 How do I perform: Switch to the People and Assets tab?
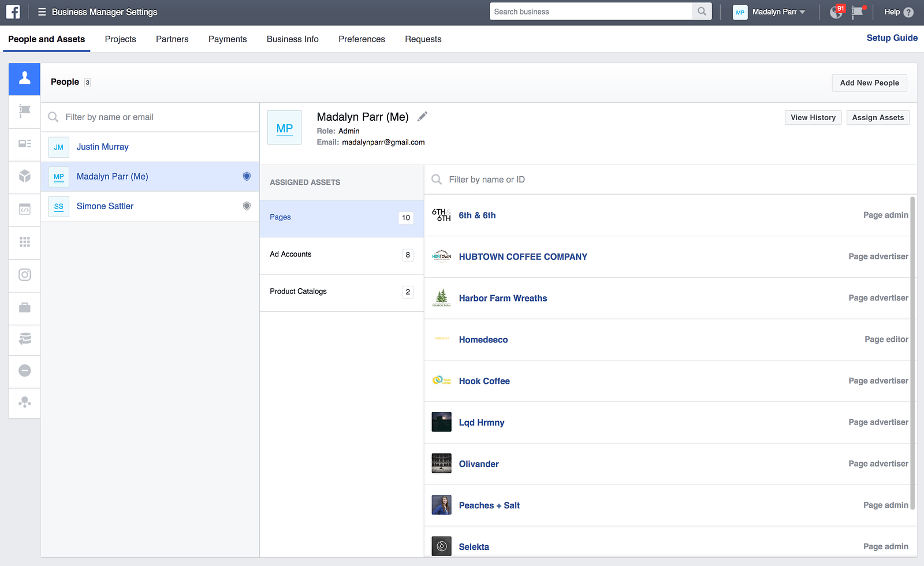click(x=46, y=39)
